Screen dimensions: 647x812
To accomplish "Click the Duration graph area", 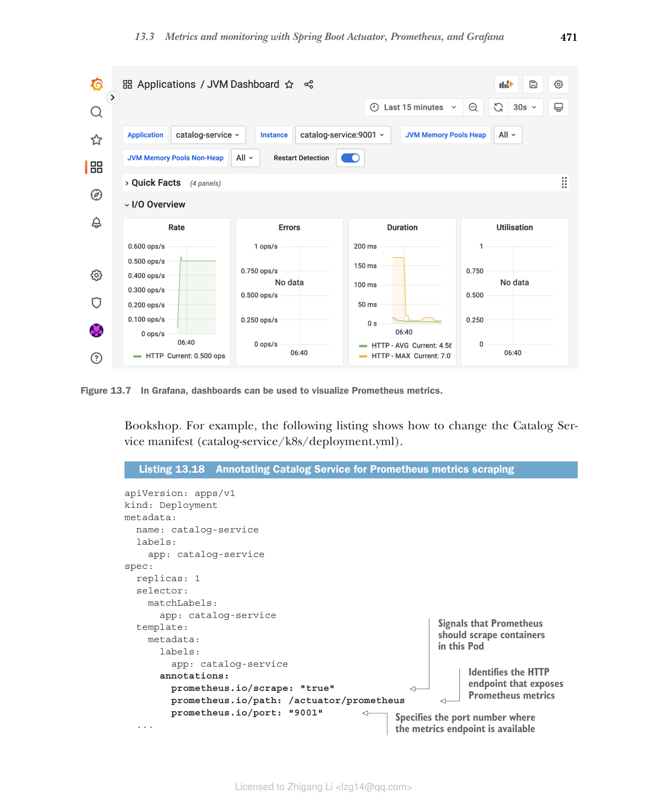I will [411, 285].
